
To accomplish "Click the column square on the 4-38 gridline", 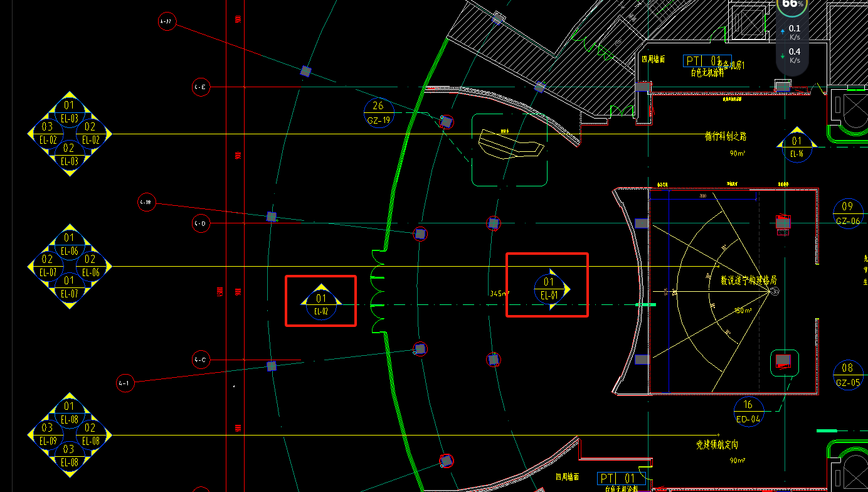I will click(272, 217).
